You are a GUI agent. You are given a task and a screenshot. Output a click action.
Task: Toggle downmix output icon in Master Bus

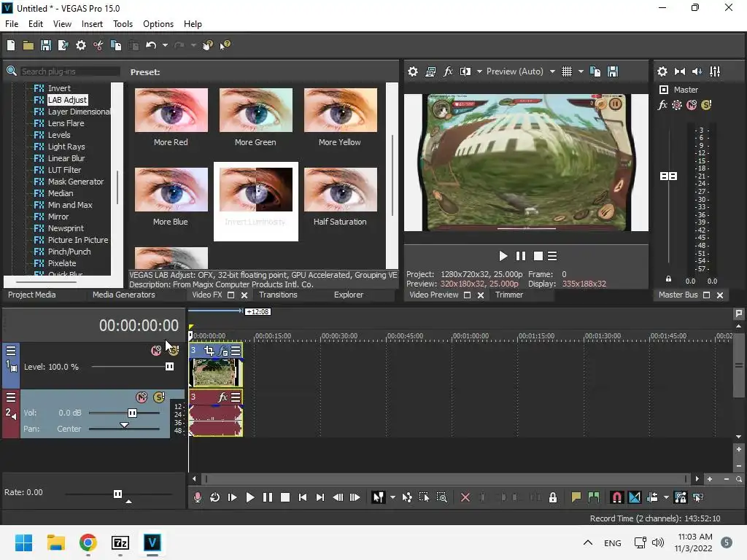680,71
